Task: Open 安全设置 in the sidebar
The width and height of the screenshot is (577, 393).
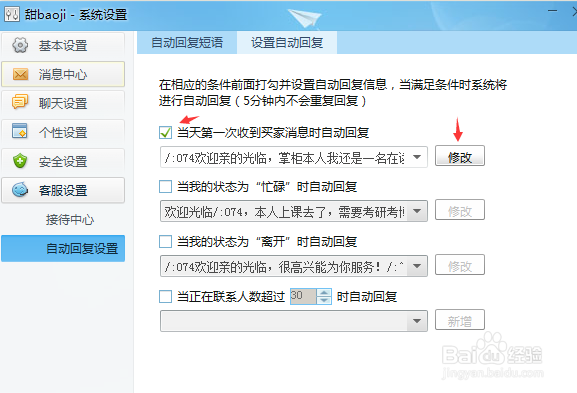Action: click(x=63, y=161)
